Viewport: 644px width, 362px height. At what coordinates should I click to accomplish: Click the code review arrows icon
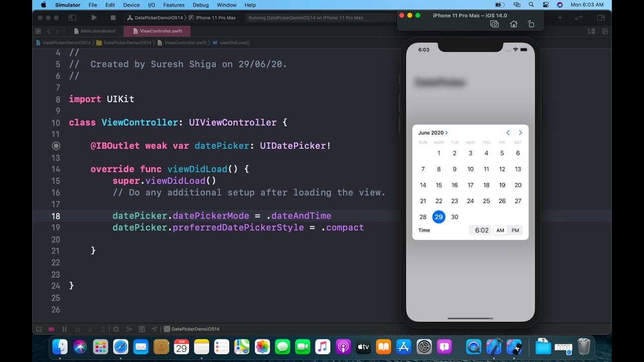point(579,18)
